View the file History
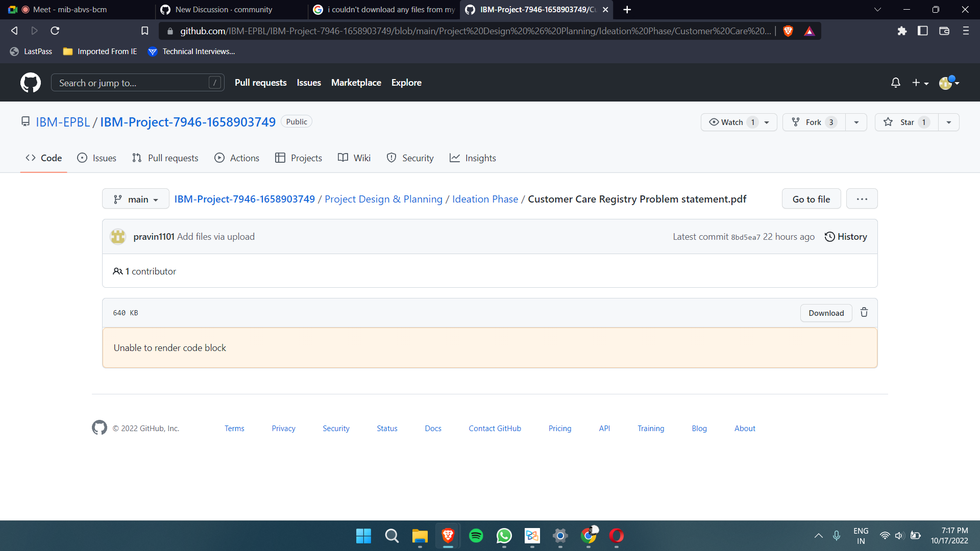This screenshot has width=980, height=551. pos(846,237)
